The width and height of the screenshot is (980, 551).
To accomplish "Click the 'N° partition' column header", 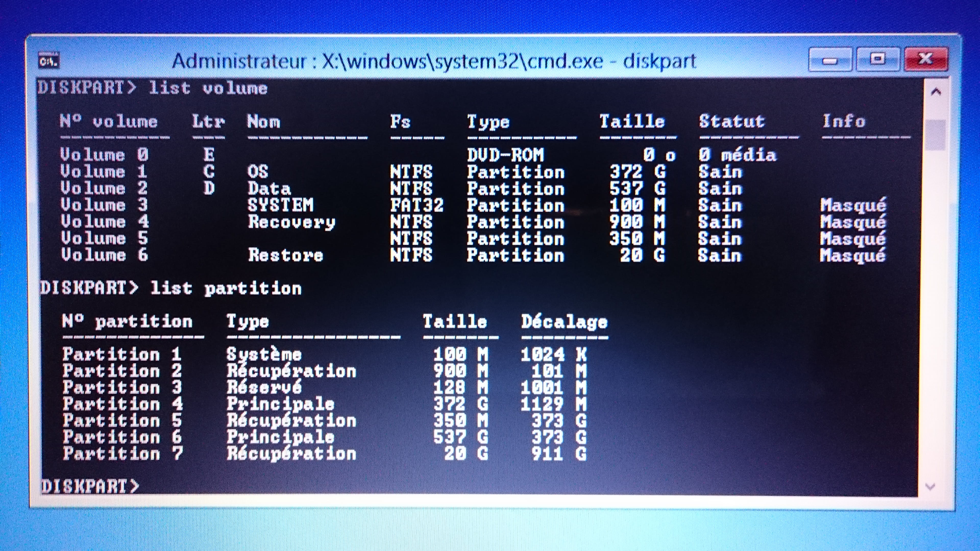I will (127, 322).
